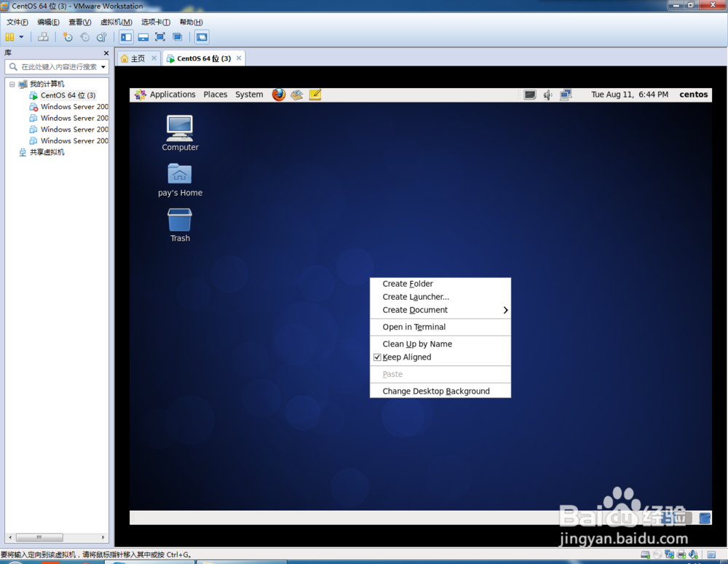Select Change Desktop Background
This screenshot has width=728, height=564.
click(438, 390)
